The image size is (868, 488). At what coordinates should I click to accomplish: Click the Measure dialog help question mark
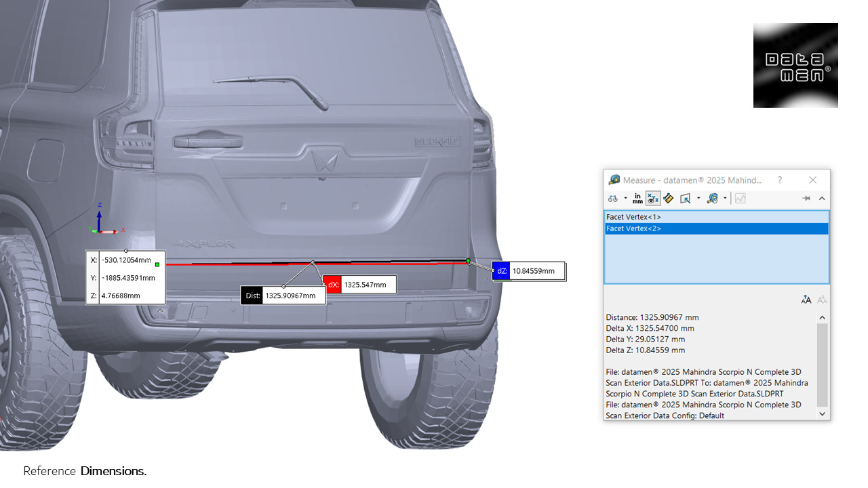[780, 180]
